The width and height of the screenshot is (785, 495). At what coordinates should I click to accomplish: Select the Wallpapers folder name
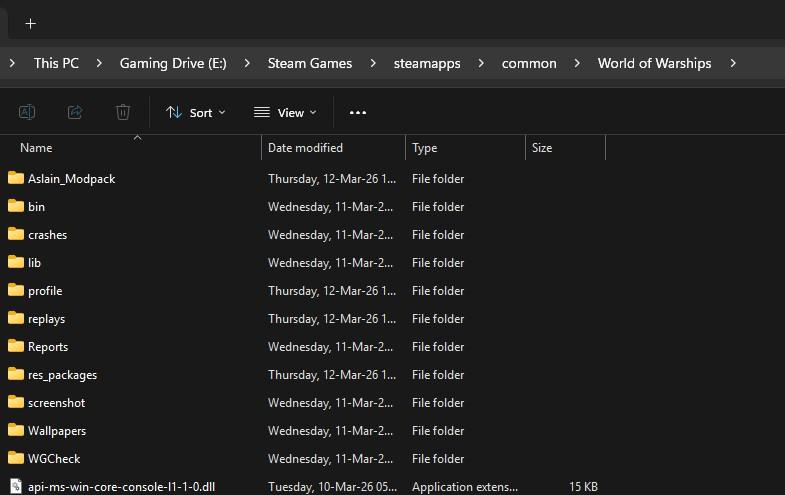(x=57, y=431)
